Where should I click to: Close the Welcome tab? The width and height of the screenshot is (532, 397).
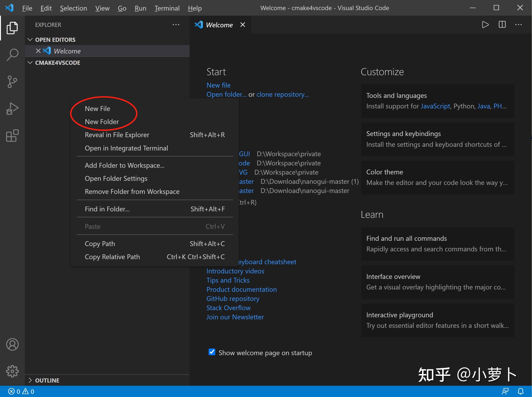243,25
